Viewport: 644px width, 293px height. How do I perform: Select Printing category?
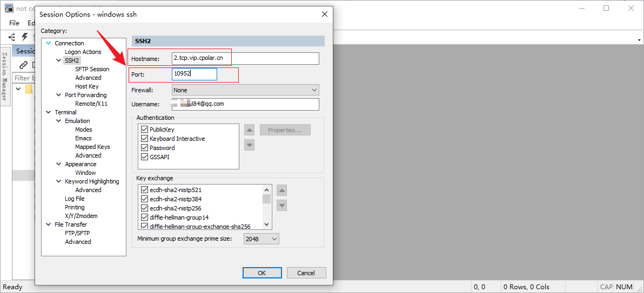point(75,207)
